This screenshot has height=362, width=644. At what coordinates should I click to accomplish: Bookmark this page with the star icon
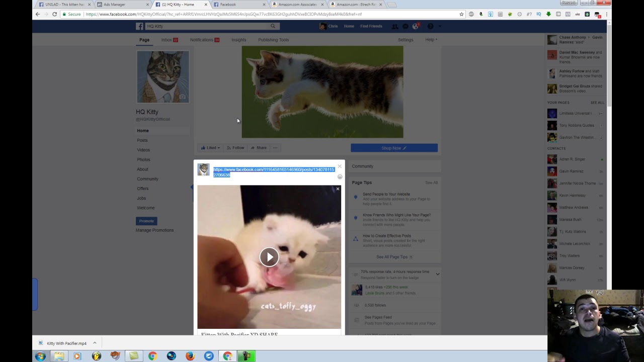click(461, 14)
